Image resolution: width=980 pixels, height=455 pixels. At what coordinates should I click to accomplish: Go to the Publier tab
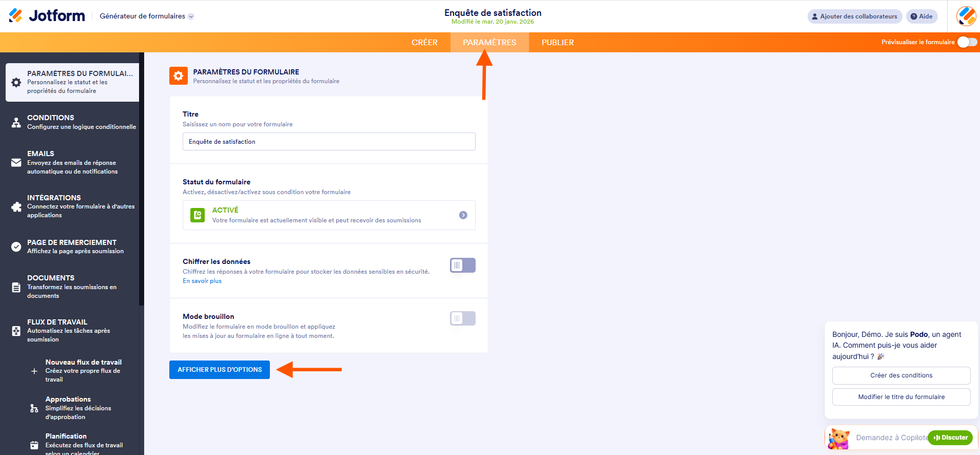pyautogui.click(x=558, y=43)
